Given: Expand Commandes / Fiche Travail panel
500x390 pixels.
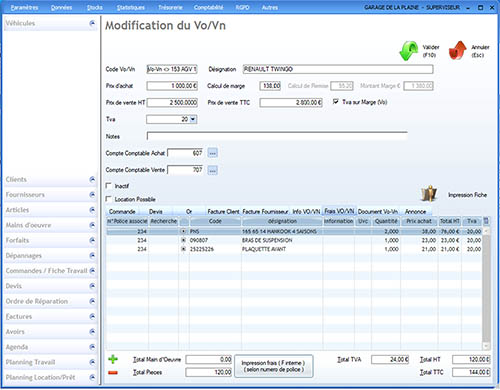Looking at the screenshot, I should [92, 271].
